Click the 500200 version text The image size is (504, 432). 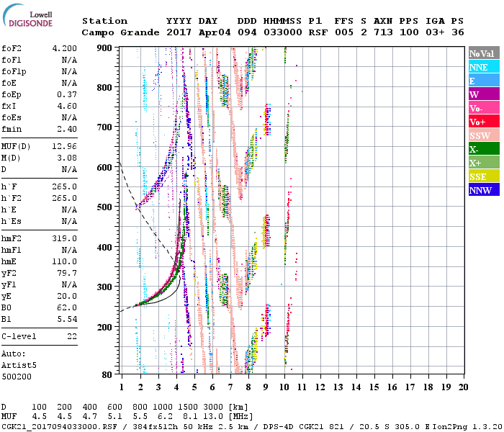pyautogui.click(x=17, y=377)
